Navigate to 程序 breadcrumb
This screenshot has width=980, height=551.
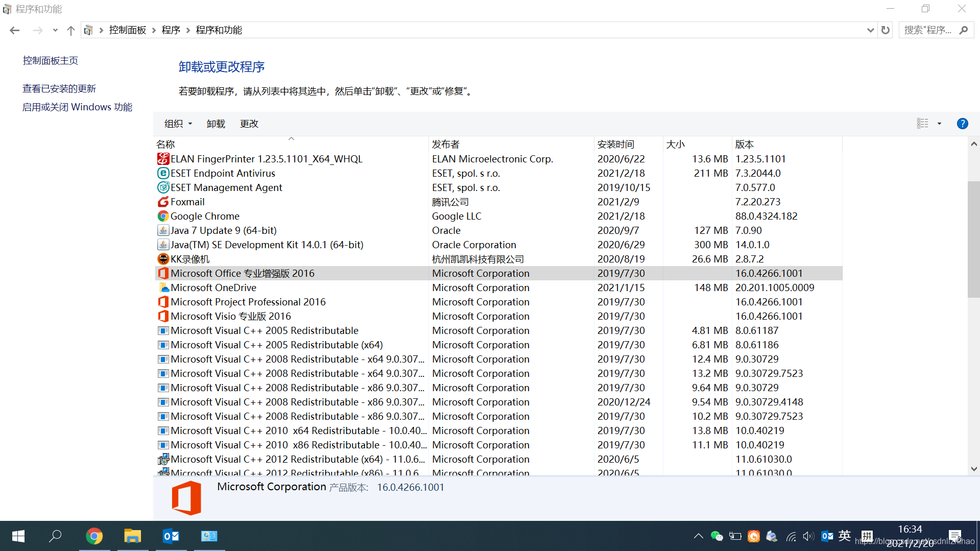pos(171,30)
